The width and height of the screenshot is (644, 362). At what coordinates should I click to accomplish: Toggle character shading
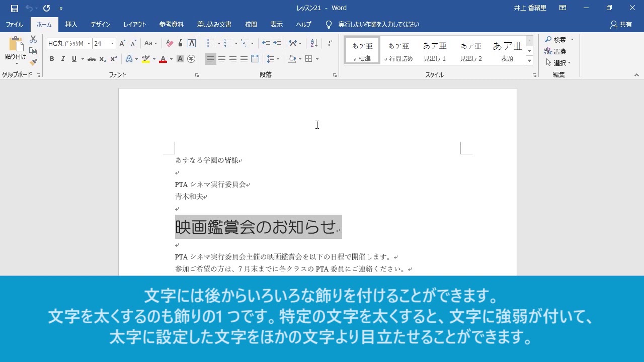click(x=180, y=59)
